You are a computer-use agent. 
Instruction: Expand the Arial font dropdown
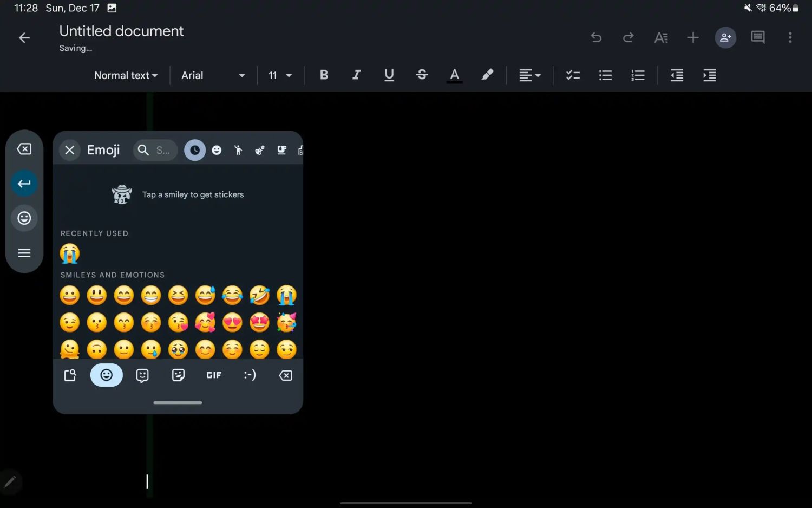coord(213,75)
